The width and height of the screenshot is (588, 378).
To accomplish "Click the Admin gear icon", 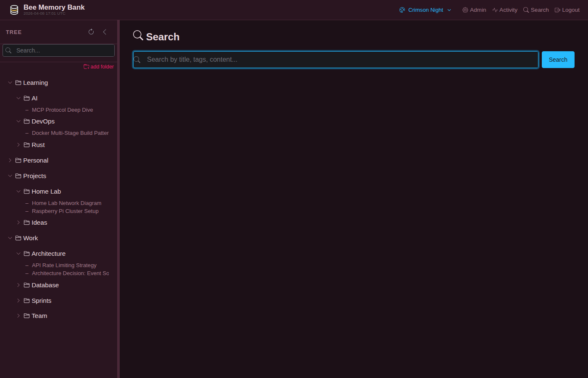I will coord(465,10).
